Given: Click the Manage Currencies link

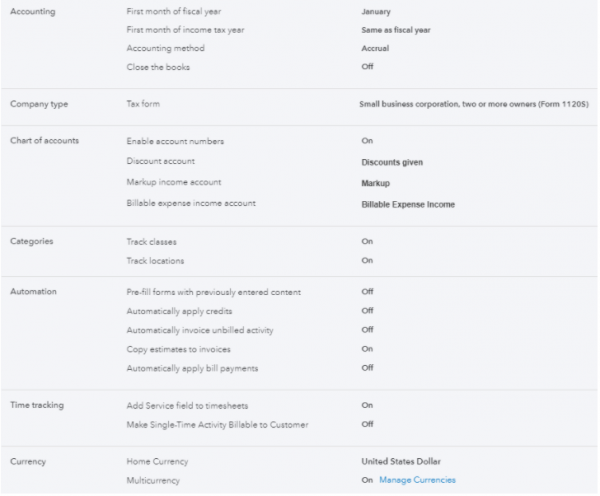Looking at the screenshot, I should [417, 480].
